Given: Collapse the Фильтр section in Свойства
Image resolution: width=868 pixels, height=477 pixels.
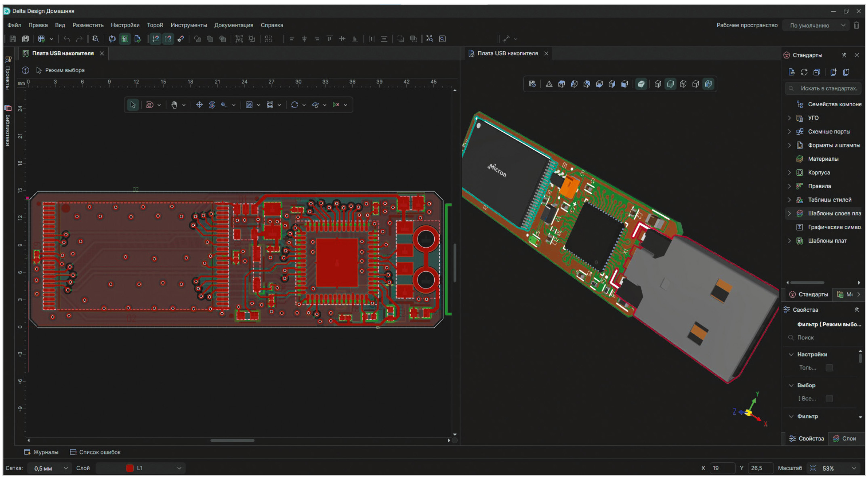Looking at the screenshot, I should [791, 416].
